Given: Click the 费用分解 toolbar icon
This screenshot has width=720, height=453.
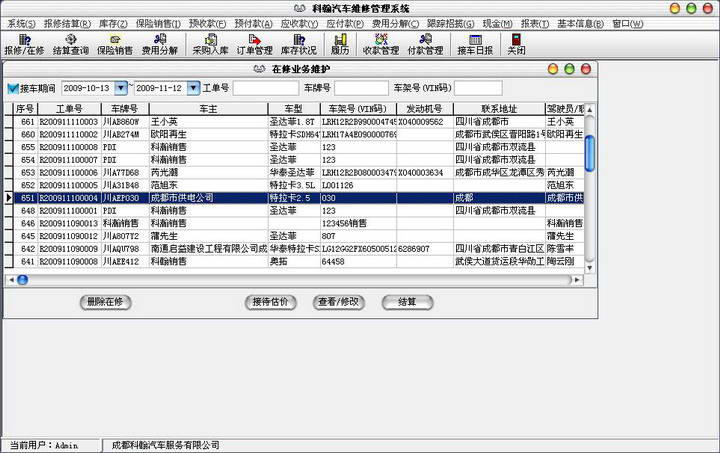Looking at the screenshot, I should pyautogui.click(x=159, y=44).
